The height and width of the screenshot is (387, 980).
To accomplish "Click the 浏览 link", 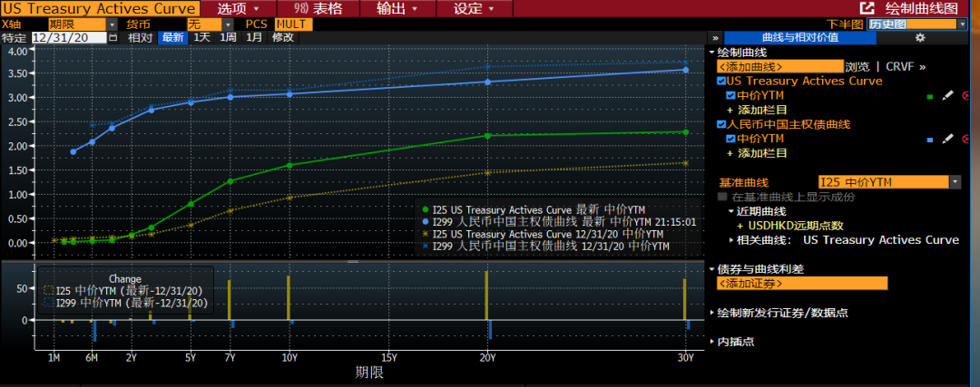I will (x=857, y=67).
